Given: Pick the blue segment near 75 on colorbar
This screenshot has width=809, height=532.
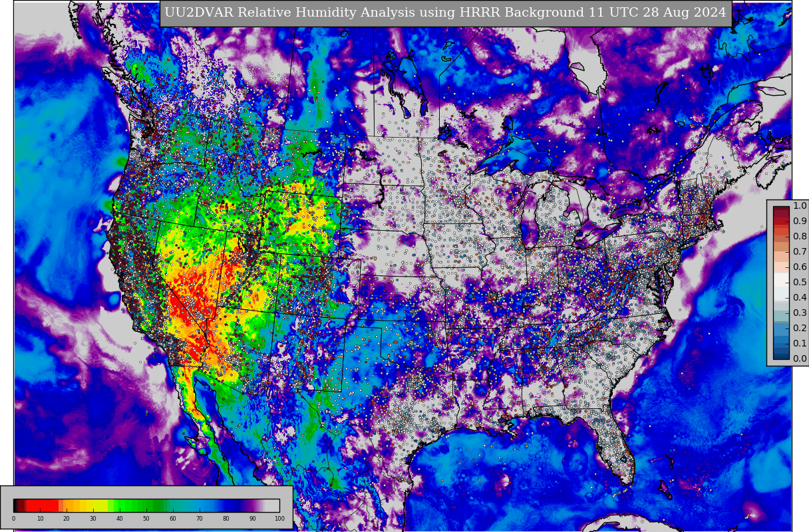Looking at the screenshot, I should click(x=213, y=505).
